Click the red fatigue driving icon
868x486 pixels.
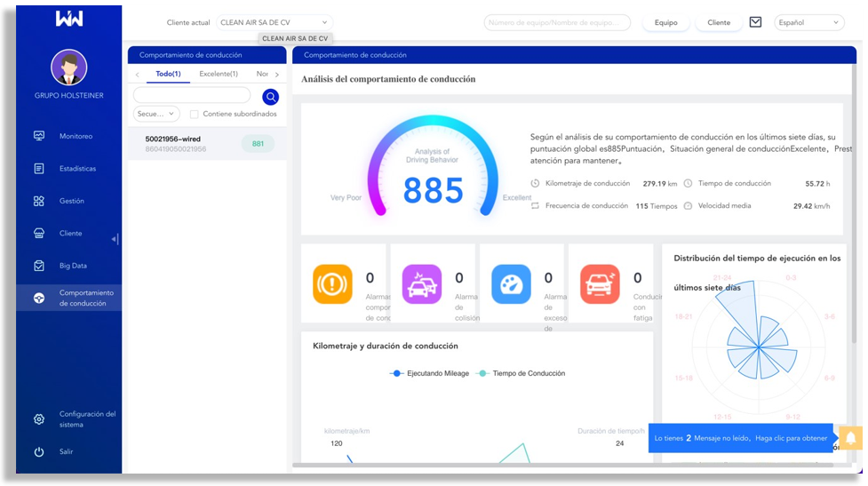(600, 284)
